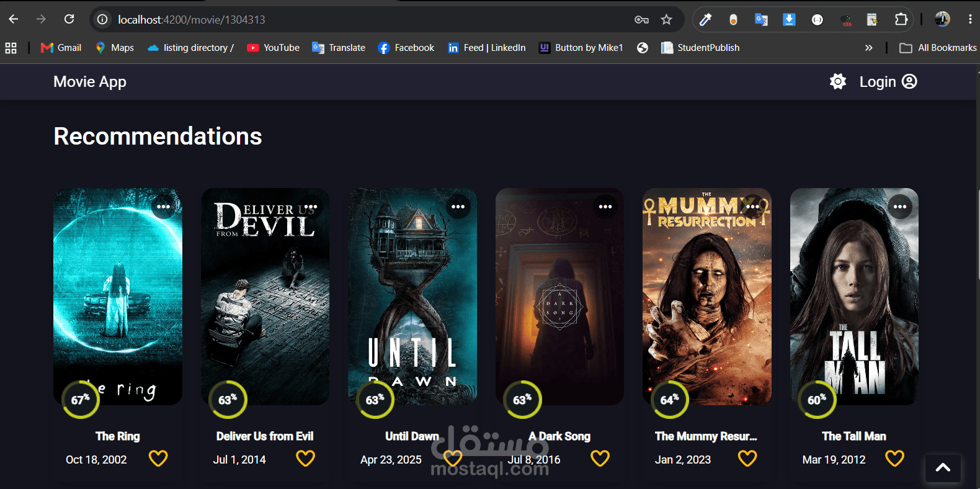This screenshot has width=980, height=489.
Task: Select Until Dawn movie title
Action: [412, 436]
